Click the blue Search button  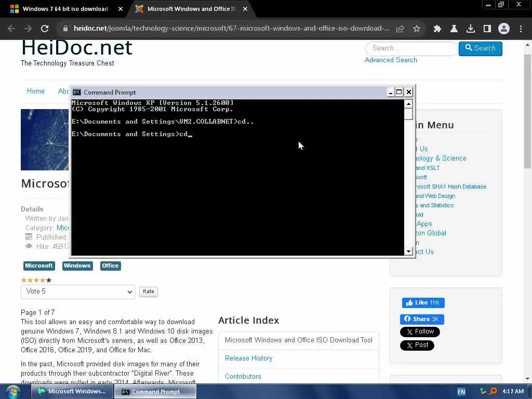(x=481, y=48)
